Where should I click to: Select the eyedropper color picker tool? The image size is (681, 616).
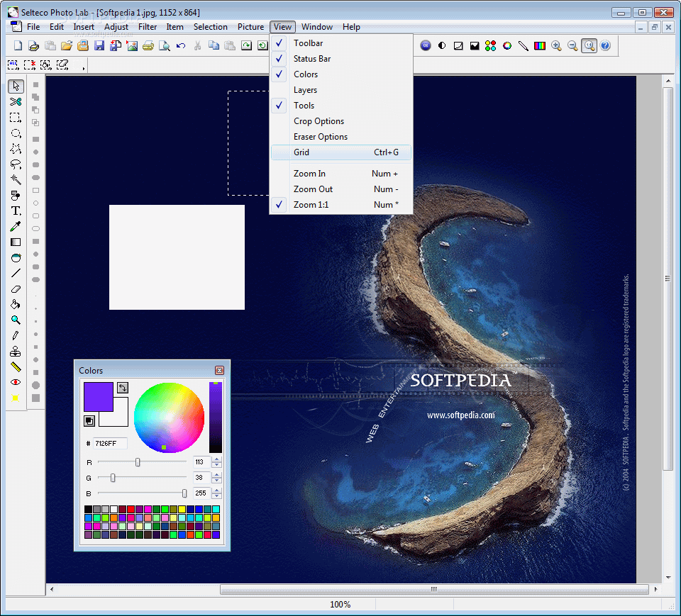[16, 227]
